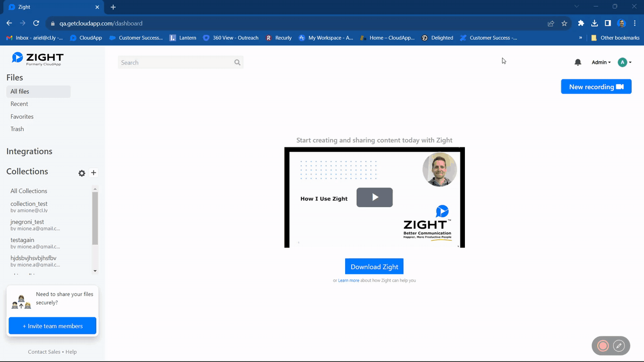Click the presenter photo in video thumbnail
Image resolution: width=644 pixels, height=362 pixels.
(x=440, y=169)
